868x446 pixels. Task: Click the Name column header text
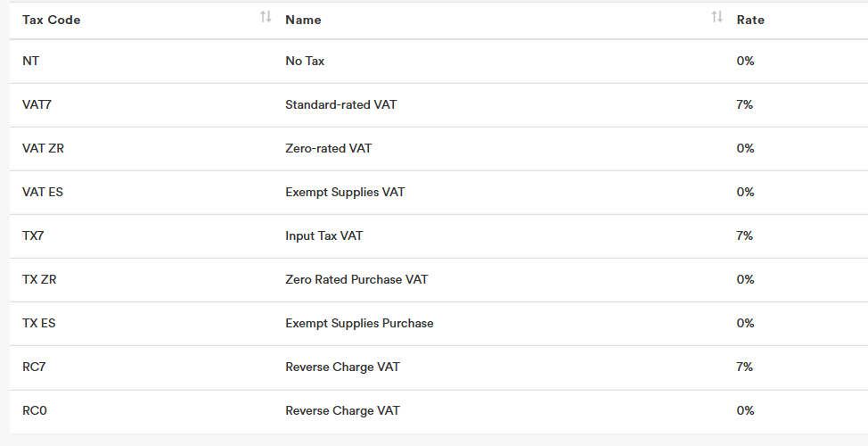point(303,20)
